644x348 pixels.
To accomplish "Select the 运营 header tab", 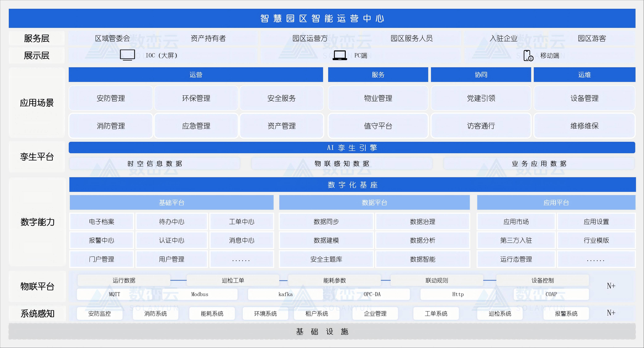I will (196, 75).
